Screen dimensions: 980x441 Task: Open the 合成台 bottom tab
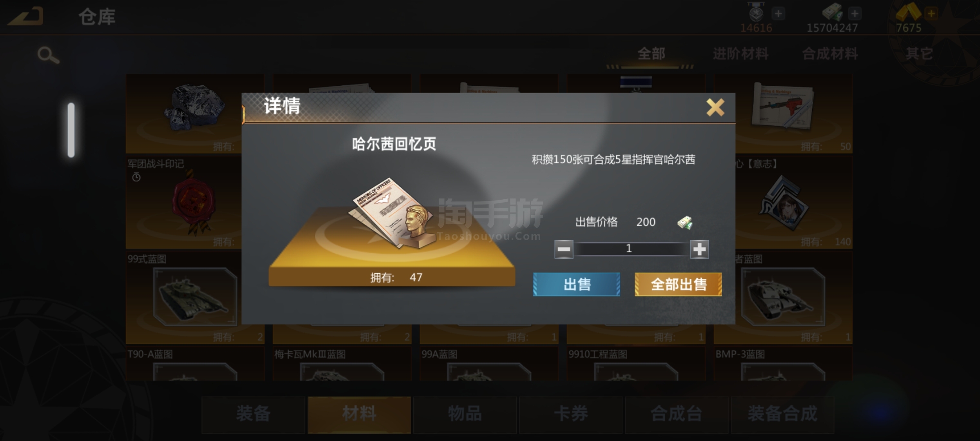[676, 414]
